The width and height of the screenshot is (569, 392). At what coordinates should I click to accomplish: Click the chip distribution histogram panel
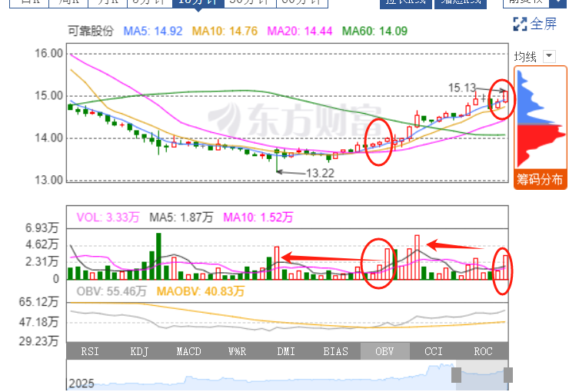540,118
